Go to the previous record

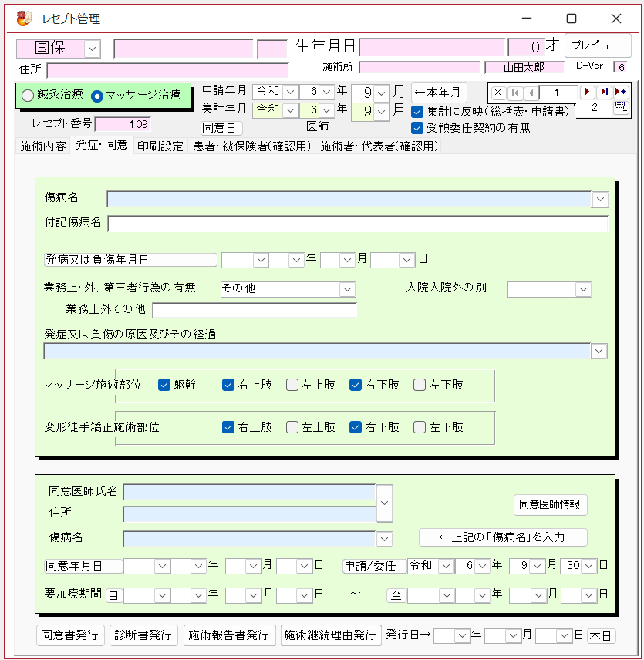click(530, 93)
